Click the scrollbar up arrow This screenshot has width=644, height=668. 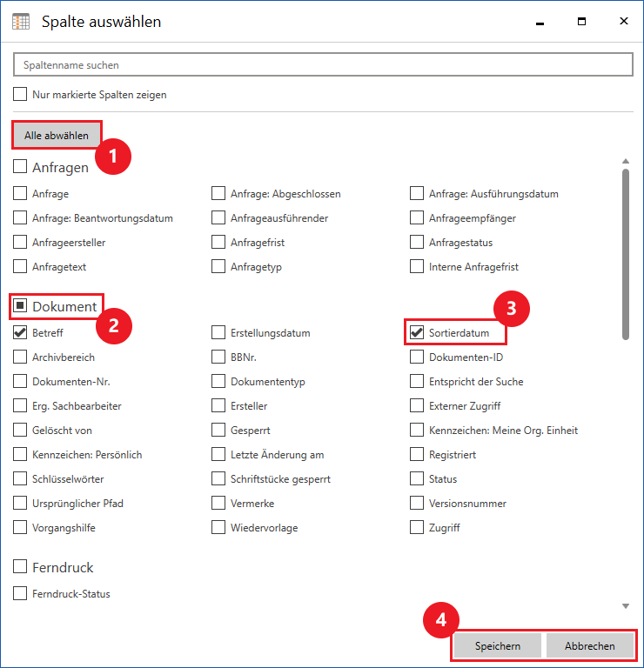coord(625,161)
